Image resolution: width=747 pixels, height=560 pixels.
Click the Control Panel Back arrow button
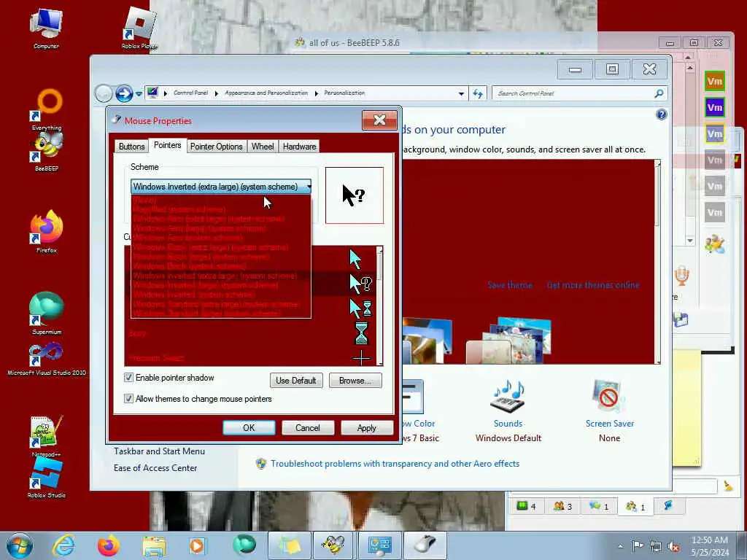(x=104, y=93)
